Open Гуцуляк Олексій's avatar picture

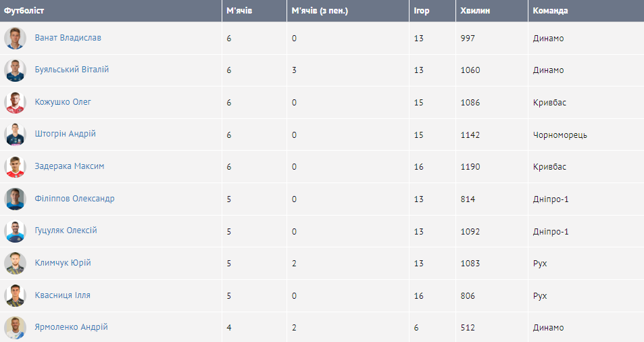point(15,230)
